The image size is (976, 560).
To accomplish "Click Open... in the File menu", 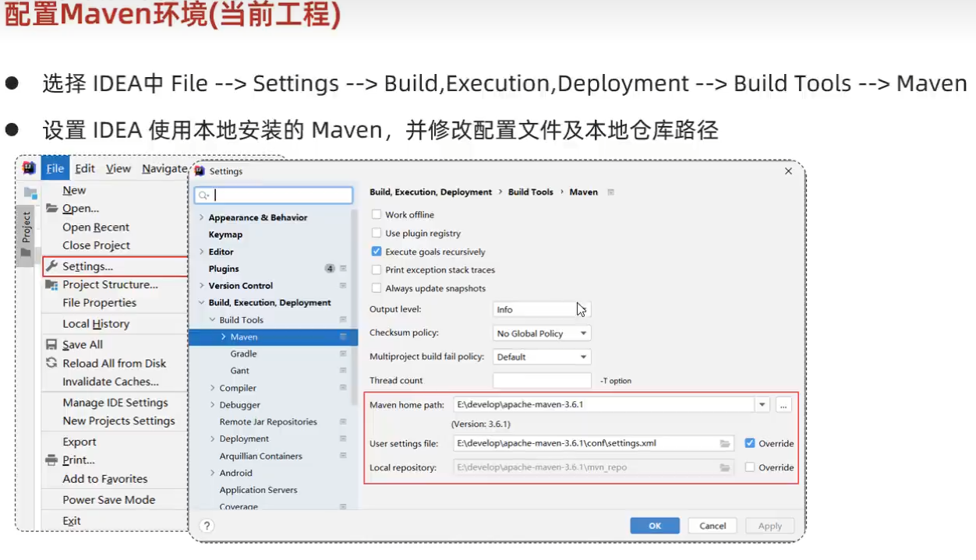I will 80,208.
